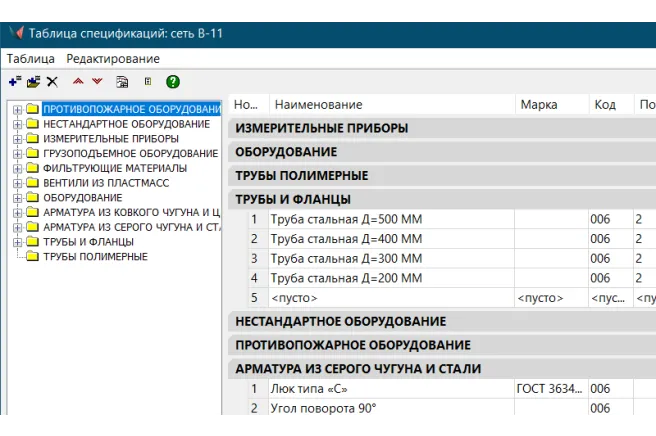Click the red move down arrow
Image resolution: width=656 pixels, height=436 pixels.
[x=97, y=82]
